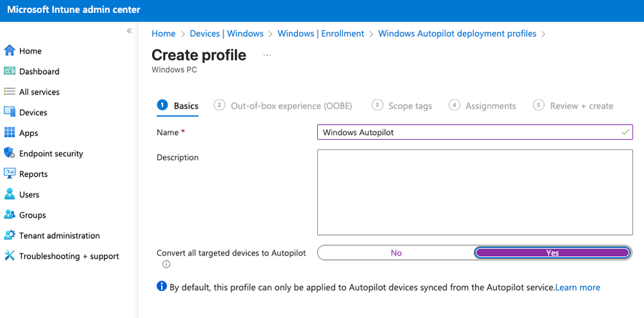The image size is (644, 318).
Task: Click the Home breadcrumb link
Action: point(164,33)
